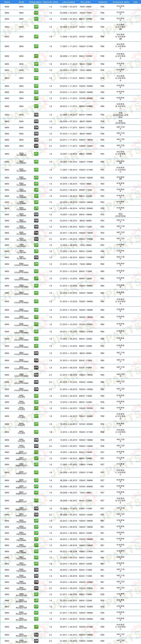Select the '10.2007 -> 06.2010' Kabriolet years cell
Image resolution: width=141 pixels, height=644 pixels.
point(69,452)
